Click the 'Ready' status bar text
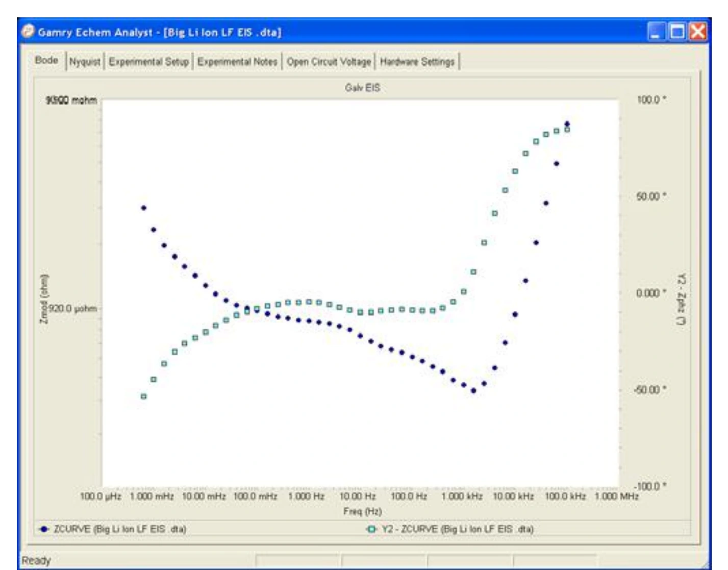Screen dimensions: 728x570 (36, 560)
